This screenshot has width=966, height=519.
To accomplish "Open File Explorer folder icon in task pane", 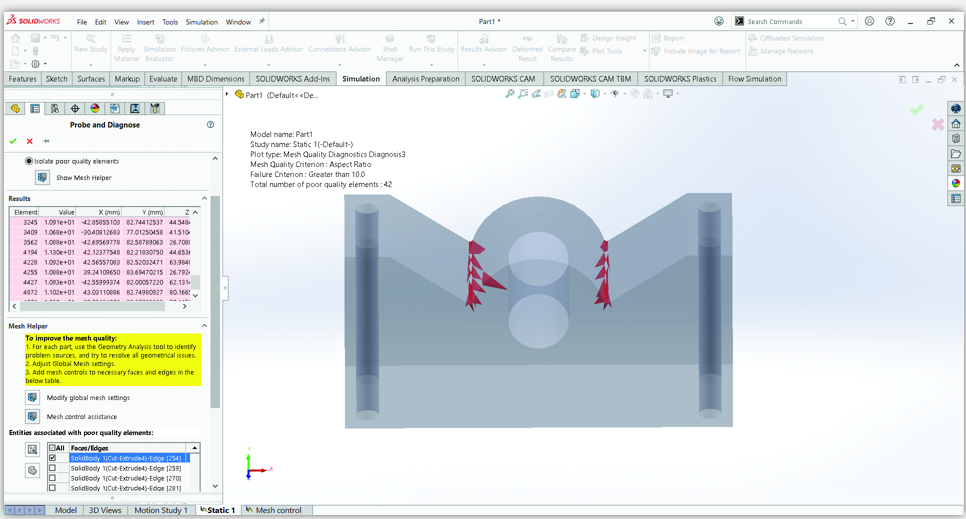I will [956, 153].
